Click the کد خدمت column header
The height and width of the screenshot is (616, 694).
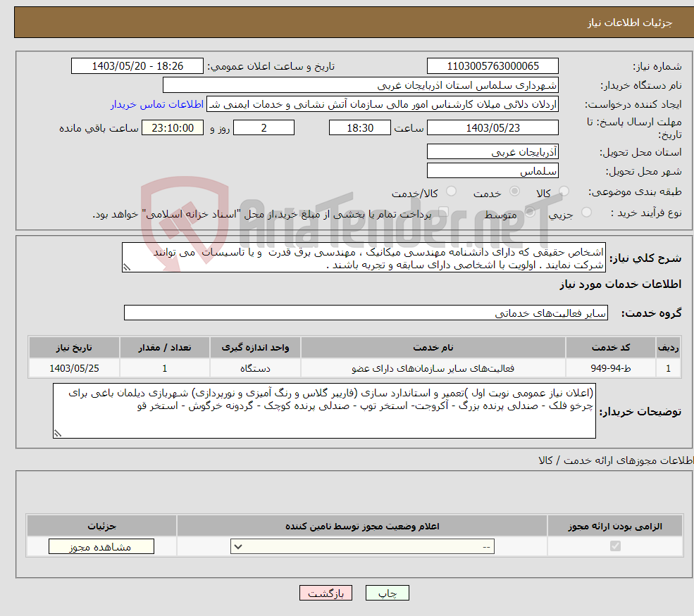[610, 348]
